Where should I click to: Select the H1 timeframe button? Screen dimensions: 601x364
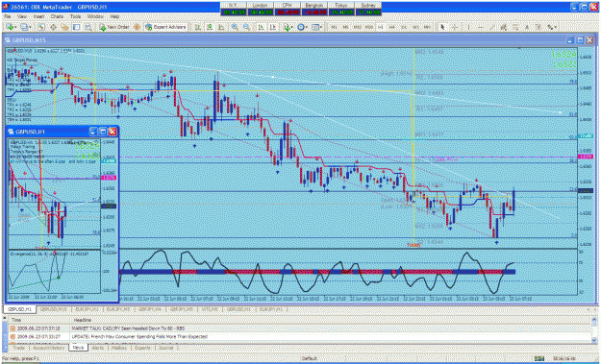381,27
